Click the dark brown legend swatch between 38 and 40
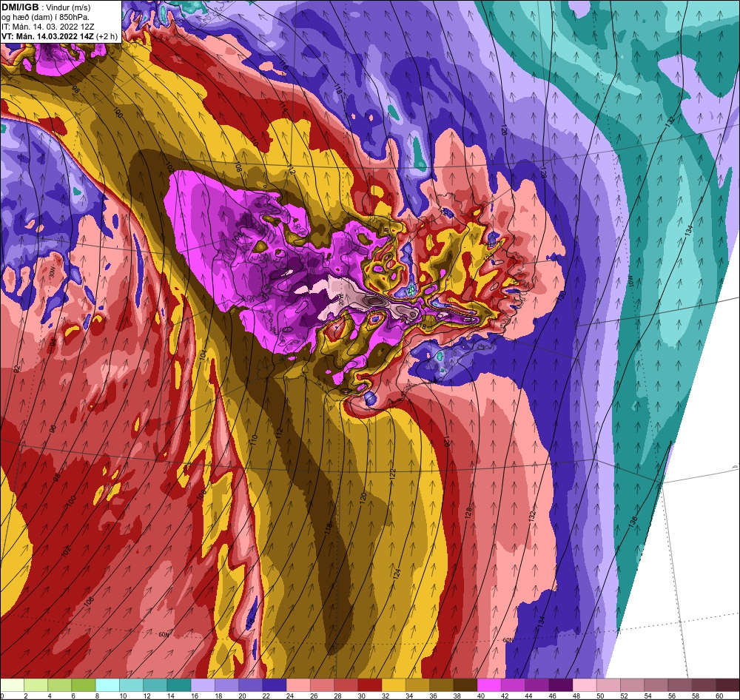Screen dimensions: 740x700 tap(465, 685)
